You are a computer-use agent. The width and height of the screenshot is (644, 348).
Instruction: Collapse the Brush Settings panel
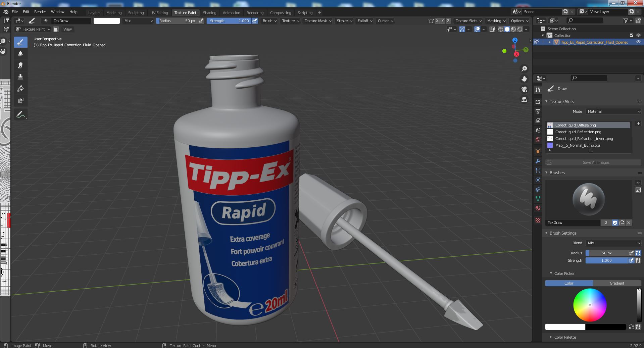tap(563, 233)
